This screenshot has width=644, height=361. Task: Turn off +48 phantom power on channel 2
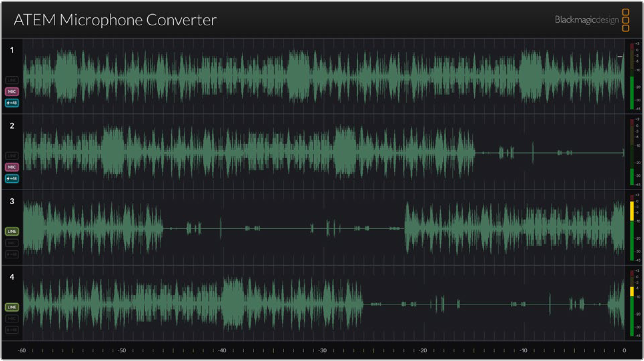pos(12,179)
